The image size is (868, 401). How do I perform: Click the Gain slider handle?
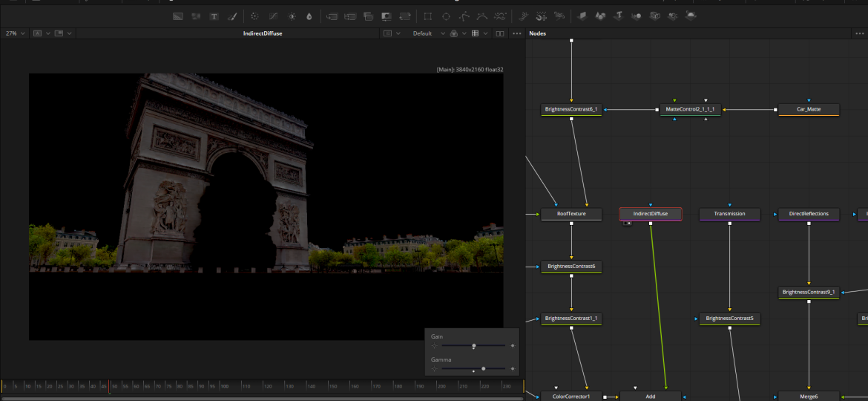tap(473, 346)
